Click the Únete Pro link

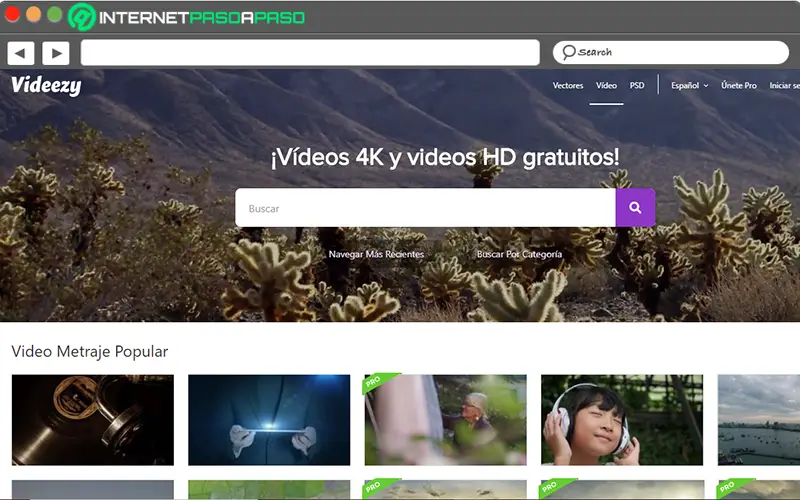[x=739, y=85]
